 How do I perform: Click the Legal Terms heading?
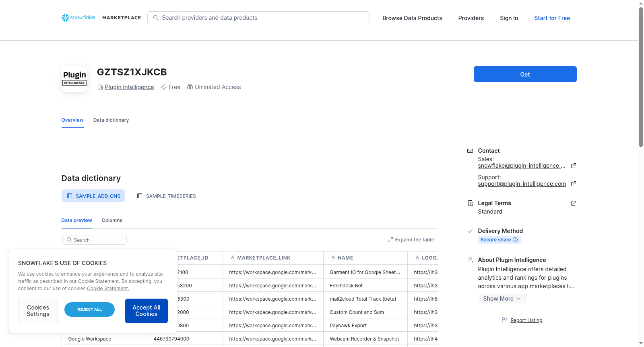click(494, 203)
